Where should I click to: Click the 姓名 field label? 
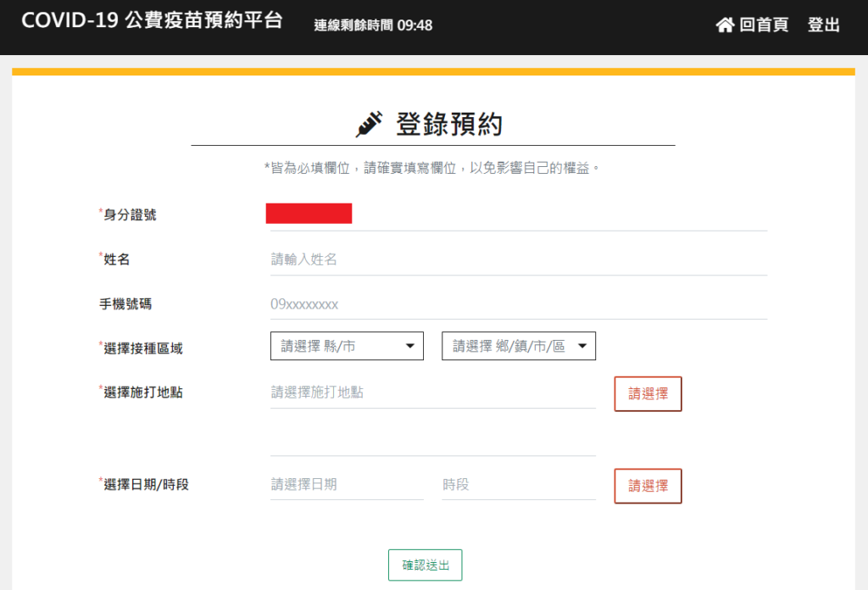point(116,259)
